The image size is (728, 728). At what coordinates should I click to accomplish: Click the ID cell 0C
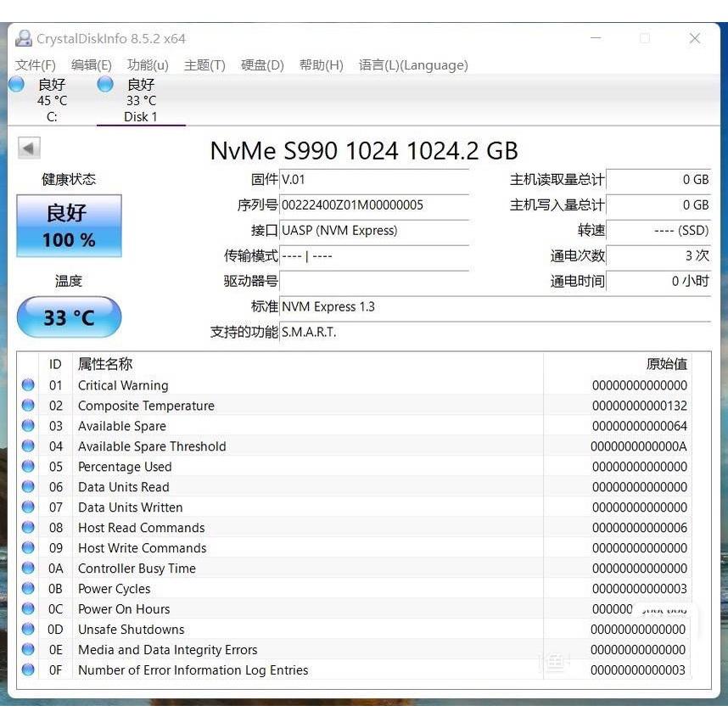pos(55,609)
